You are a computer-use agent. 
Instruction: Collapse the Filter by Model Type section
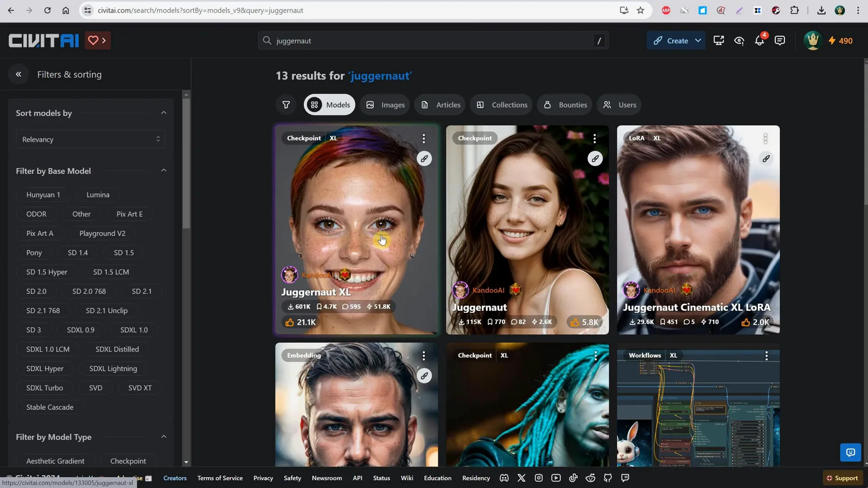[x=163, y=437]
